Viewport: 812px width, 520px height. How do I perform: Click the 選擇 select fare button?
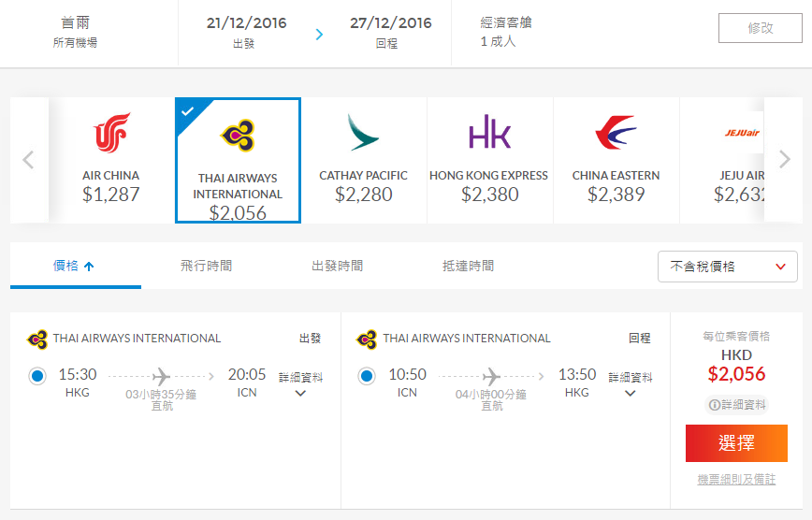coord(736,443)
